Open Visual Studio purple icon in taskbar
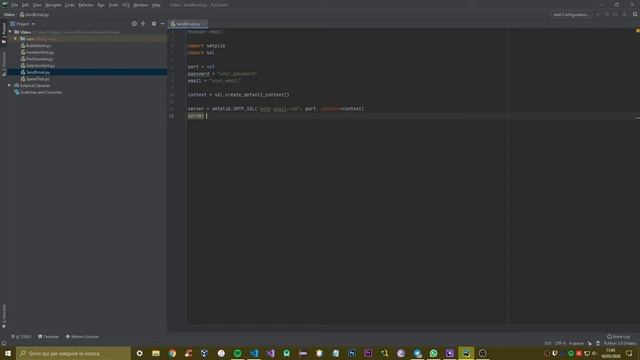The width and height of the screenshot is (640, 360). tap(270, 353)
